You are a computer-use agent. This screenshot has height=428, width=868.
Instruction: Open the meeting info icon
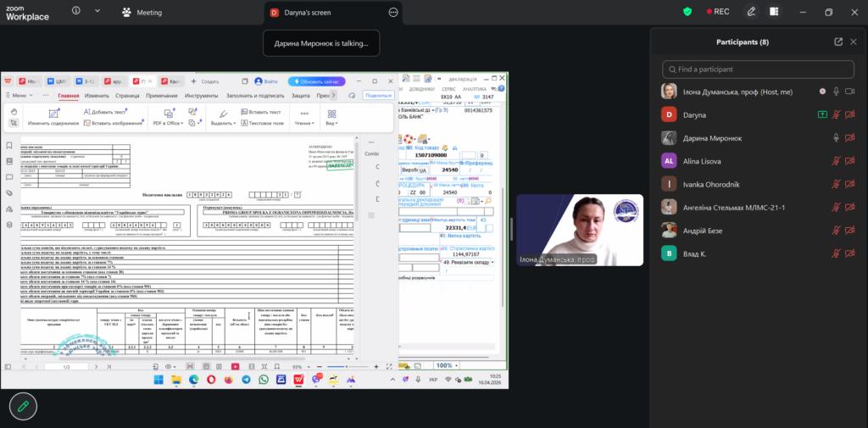pos(76,12)
